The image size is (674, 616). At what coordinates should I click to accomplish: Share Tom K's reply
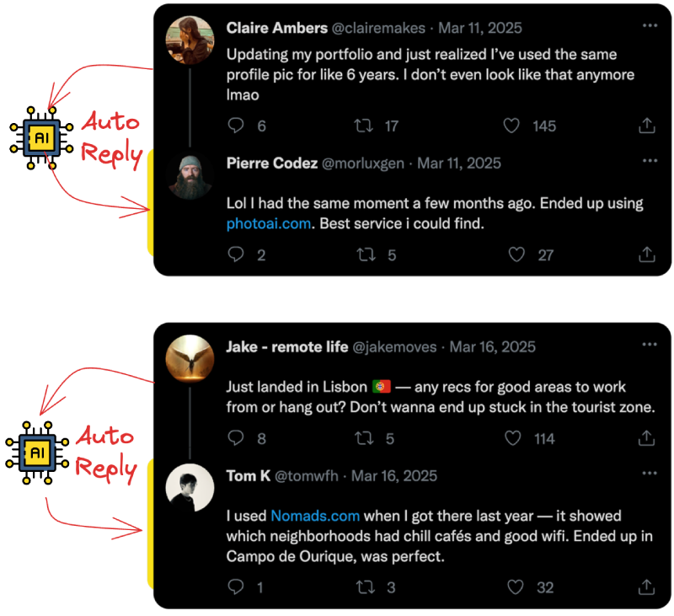(x=646, y=587)
